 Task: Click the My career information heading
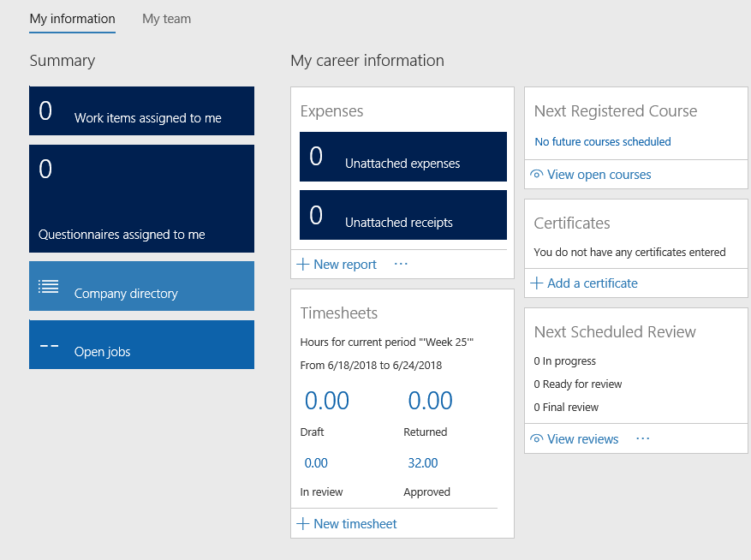click(x=367, y=61)
